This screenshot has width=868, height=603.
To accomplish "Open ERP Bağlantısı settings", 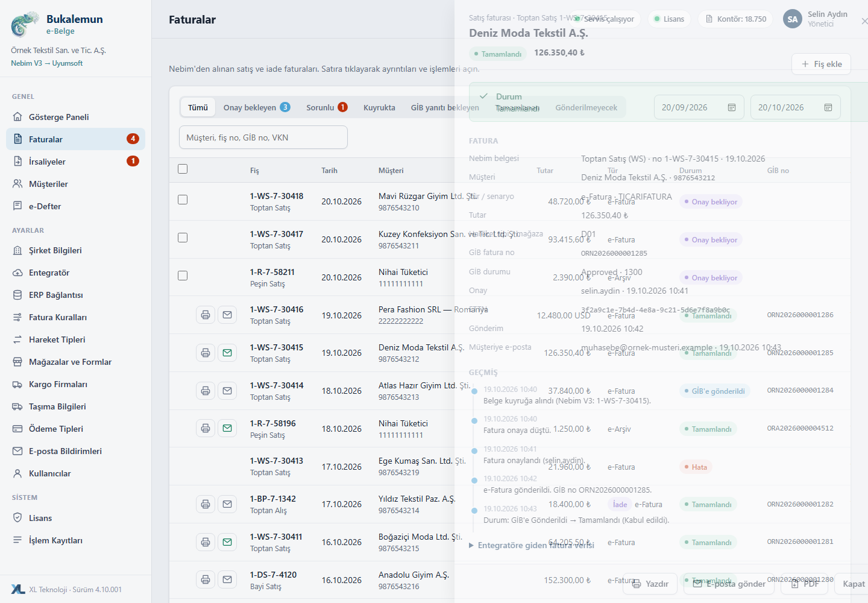I will (x=75, y=295).
